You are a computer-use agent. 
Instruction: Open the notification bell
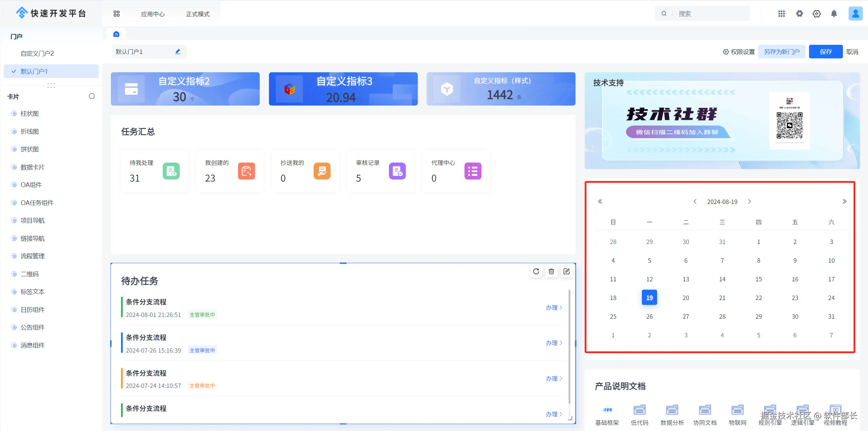point(834,14)
